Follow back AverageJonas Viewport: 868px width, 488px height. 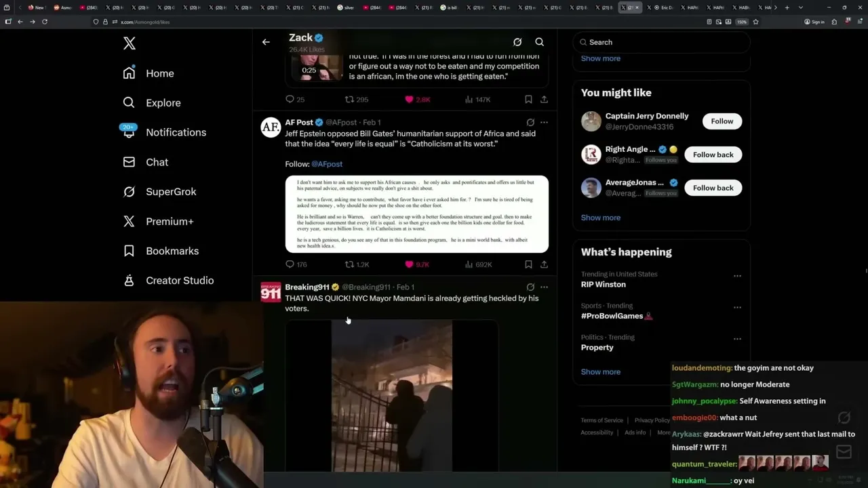point(713,188)
